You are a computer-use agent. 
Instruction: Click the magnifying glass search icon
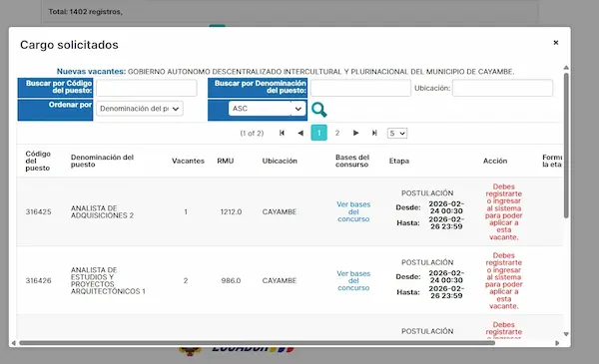click(x=319, y=110)
